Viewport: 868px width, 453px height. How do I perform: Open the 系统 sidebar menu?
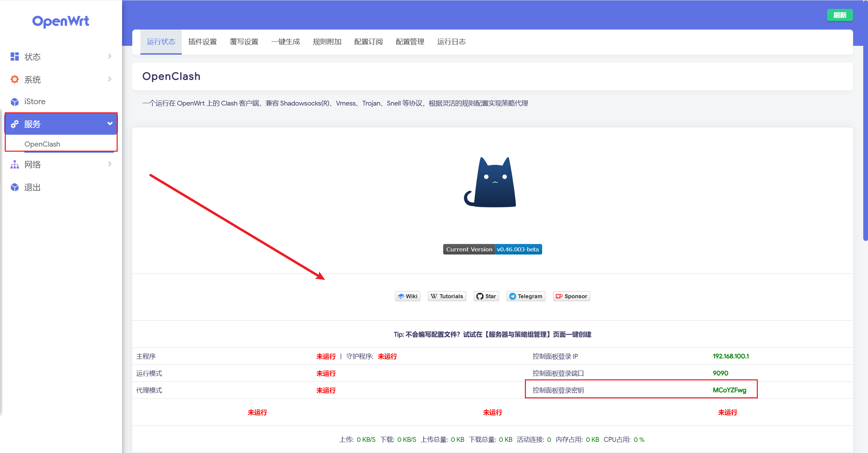[61, 79]
